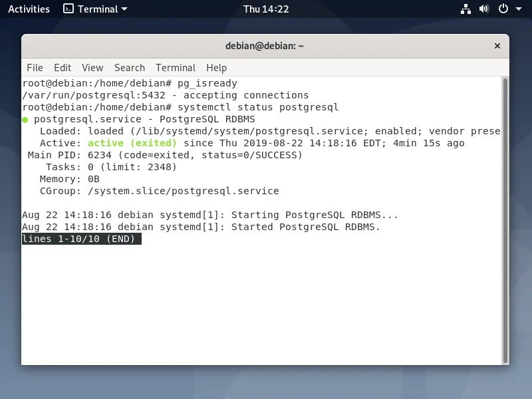Expand the system menu arrow
This screenshot has width=532, height=399.
tap(519, 9)
